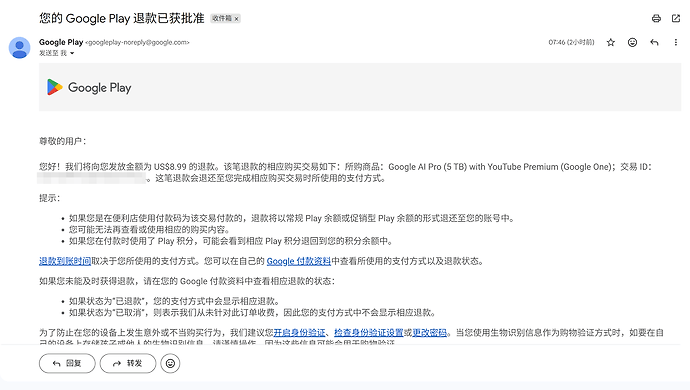Click the 提示 heading text
The width and height of the screenshot is (690, 390).
coord(49,198)
